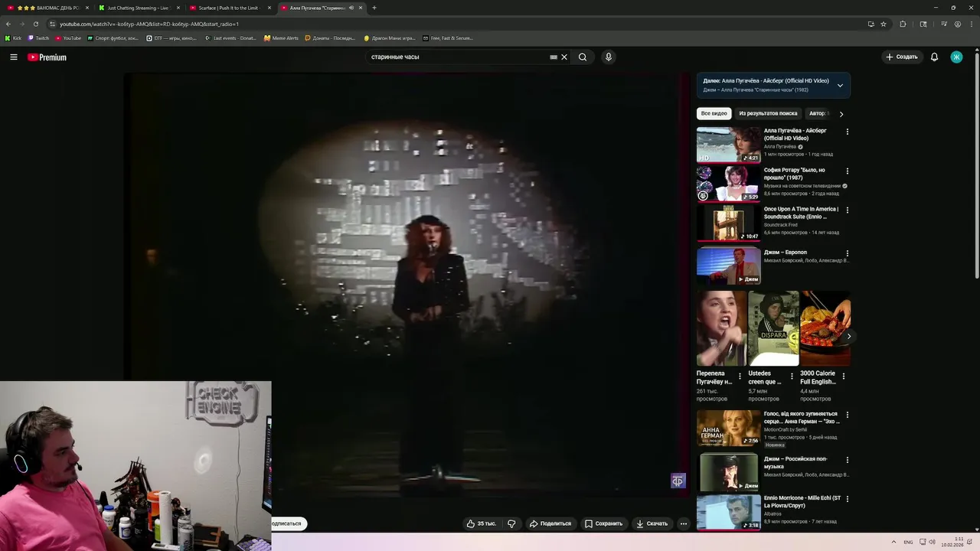
Task: Open the account avatar menu
Action: [x=956, y=57]
